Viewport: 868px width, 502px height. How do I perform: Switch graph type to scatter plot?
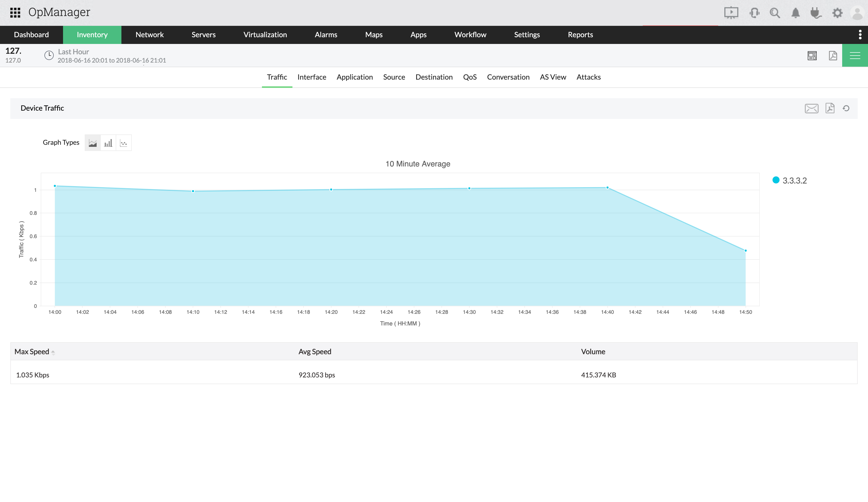(124, 143)
